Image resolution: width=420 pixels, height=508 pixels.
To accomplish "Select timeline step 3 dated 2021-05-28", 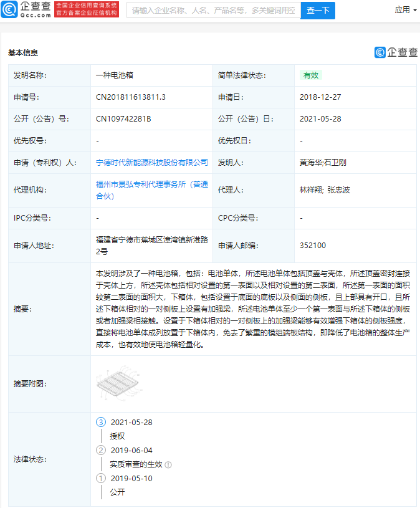I will [x=101, y=422].
